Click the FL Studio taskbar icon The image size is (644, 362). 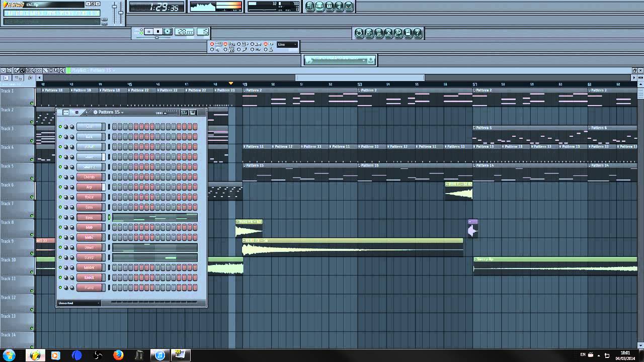[x=35, y=355]
